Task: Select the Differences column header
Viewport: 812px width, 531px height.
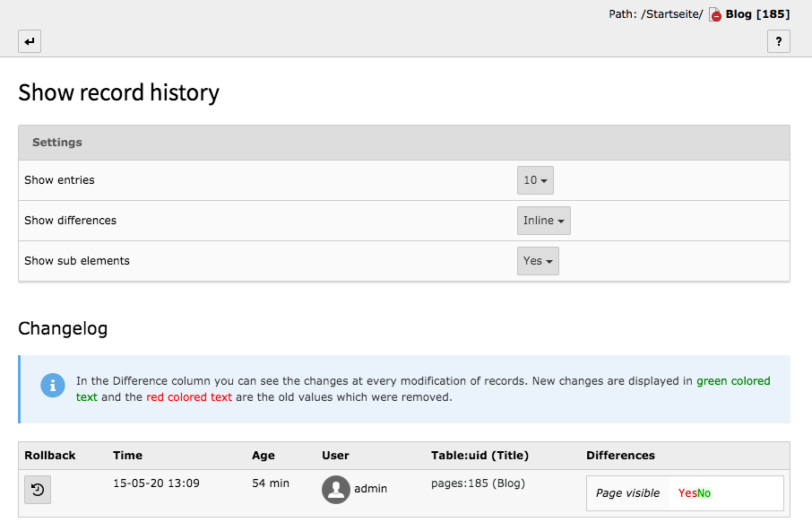Action: [620, 456]
